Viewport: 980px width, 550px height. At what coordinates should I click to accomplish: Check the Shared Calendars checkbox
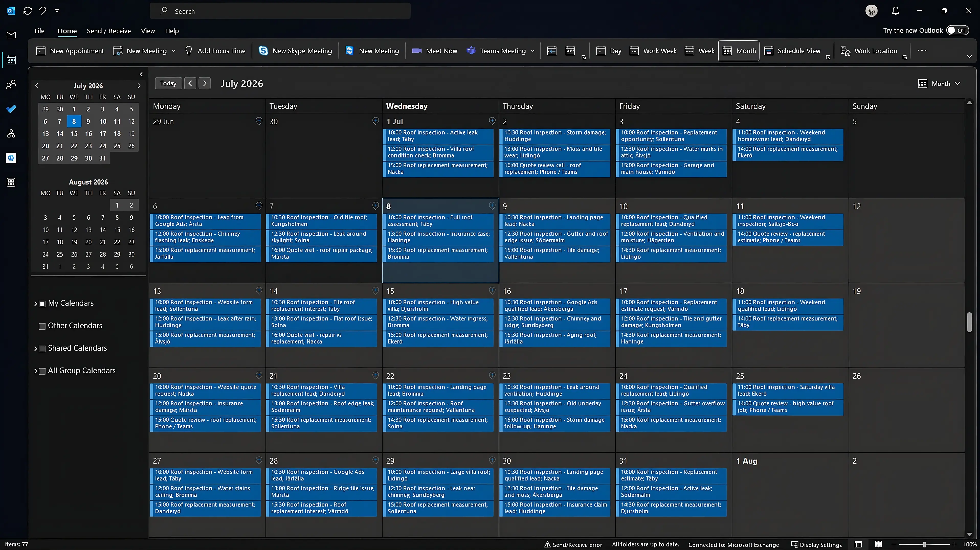(42, 349)
